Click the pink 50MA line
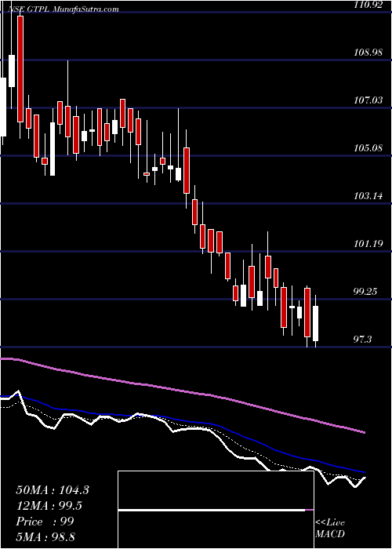Screen dimensions: 392x549 [182, 390]
